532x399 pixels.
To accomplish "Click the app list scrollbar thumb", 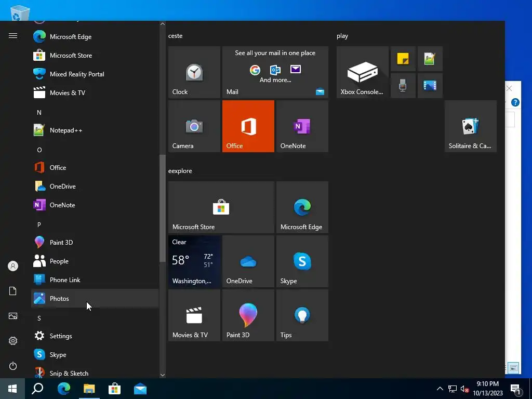I will tap(163, 208).
